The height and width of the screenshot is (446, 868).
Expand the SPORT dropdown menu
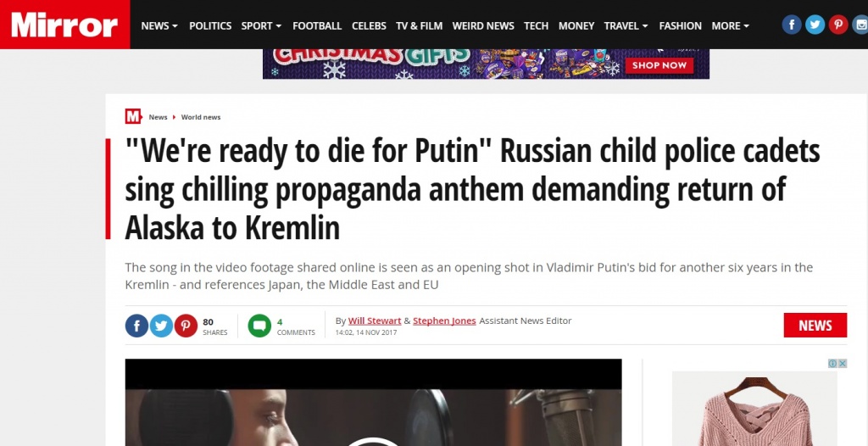pos(261,25)
